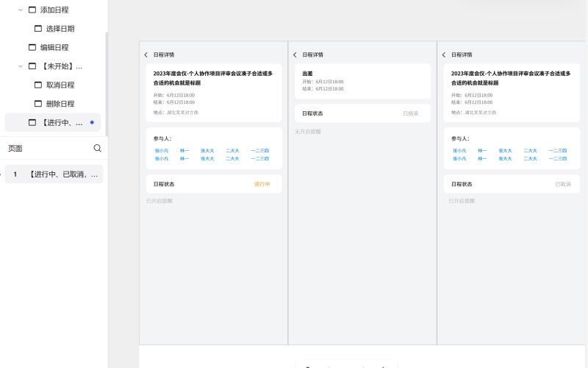
Task: Click the 页面 panel header
Action: 15,149
